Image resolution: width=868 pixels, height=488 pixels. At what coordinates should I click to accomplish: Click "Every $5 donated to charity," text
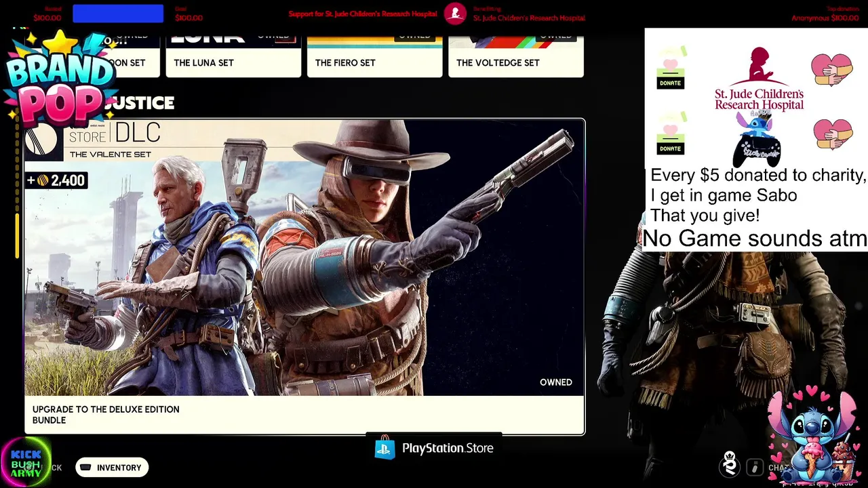758,175
